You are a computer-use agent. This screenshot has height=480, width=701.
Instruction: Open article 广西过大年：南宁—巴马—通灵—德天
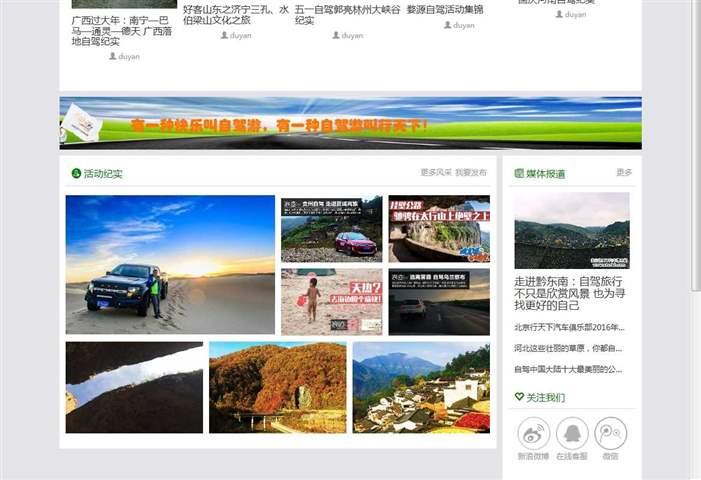coord(122,31)
